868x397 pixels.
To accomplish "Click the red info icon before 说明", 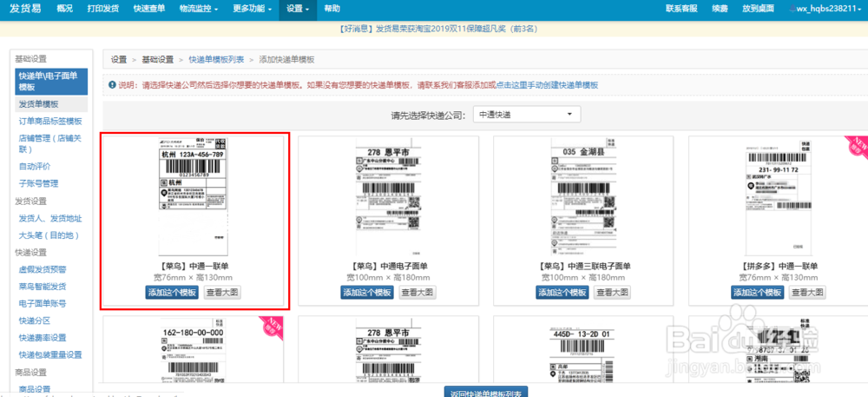I will click(x=112, y=85).
